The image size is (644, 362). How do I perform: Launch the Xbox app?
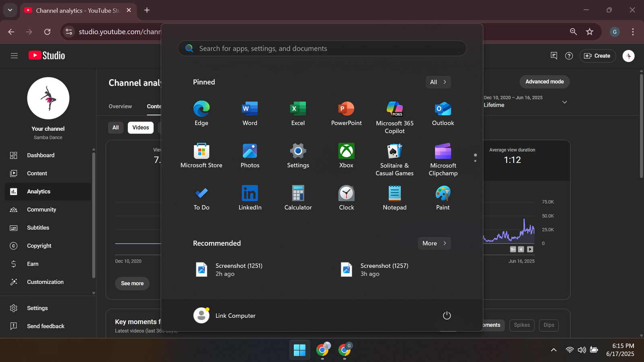pos(346,156)
